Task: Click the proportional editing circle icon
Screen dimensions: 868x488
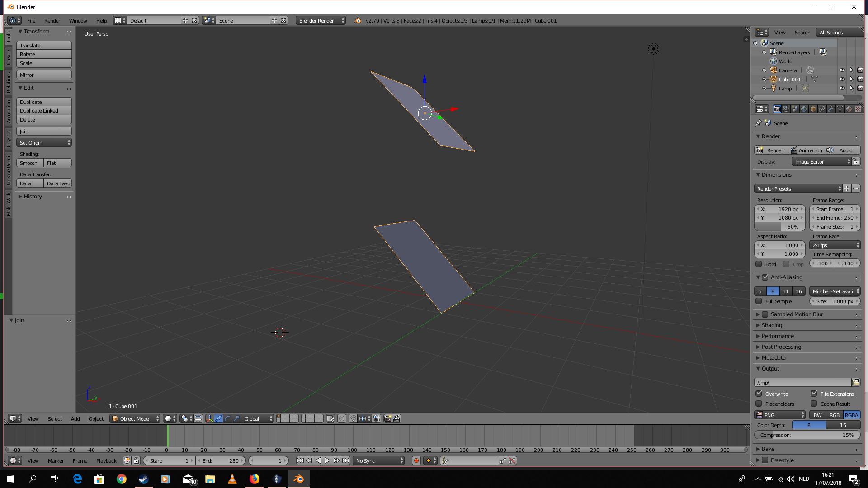Action: tap(342, 419)
